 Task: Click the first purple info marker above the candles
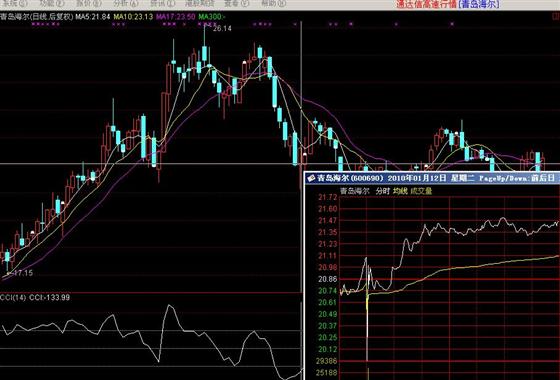[33, 24]
